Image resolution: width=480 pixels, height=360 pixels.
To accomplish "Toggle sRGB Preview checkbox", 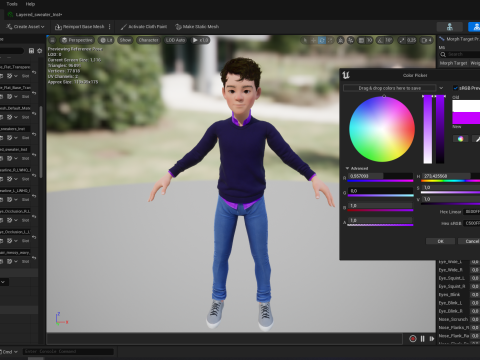I will (x=455, y=88).
